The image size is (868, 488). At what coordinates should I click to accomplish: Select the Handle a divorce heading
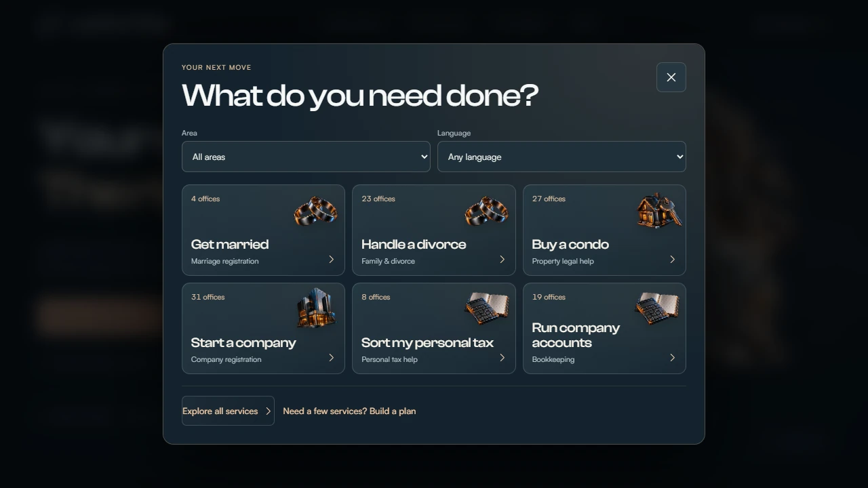point(414,244)
